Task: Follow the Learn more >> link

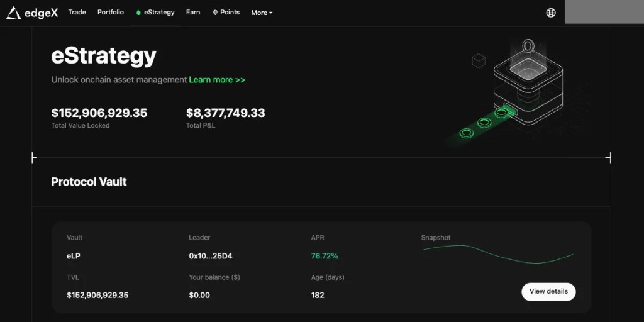Action: tap(217, 80)
